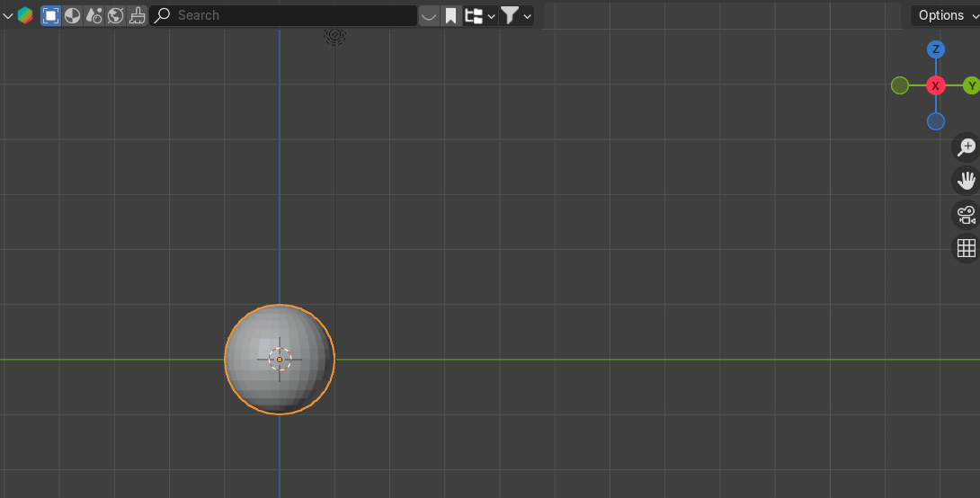Toggle the highlighted square frame filter icon
980x498 pixels.
tap(51, 15)
